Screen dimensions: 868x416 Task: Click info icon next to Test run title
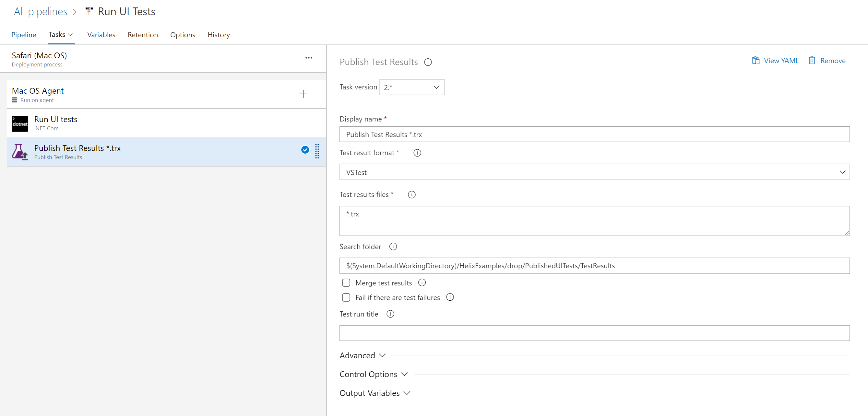pyautogui.click(x=390, y=314)
